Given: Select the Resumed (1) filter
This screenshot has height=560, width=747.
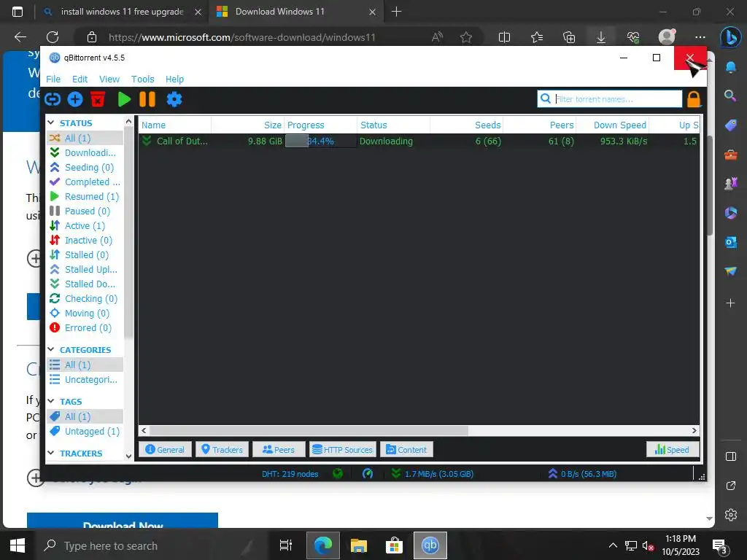Looking at the screenshot, I should (85, 197).
